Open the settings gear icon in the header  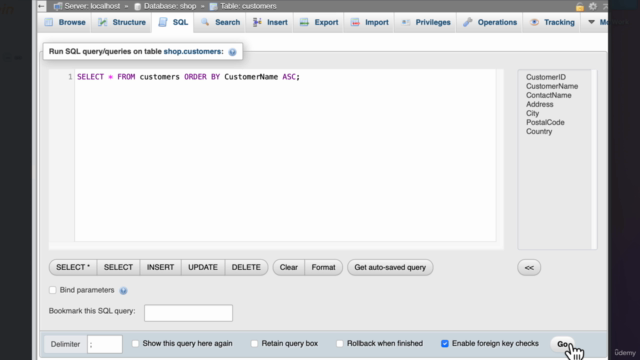[x=593, y=6]
